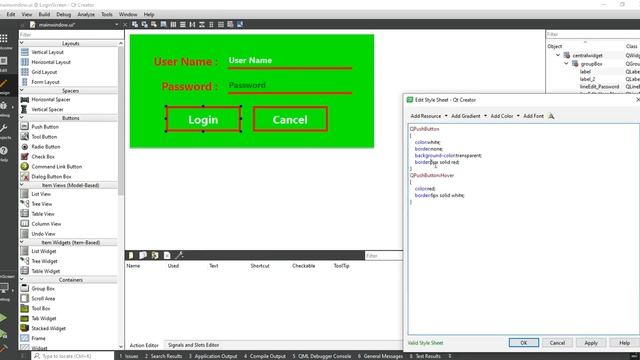
Task: Select the Group Box container icon
Action: click(x=24, y=288)
